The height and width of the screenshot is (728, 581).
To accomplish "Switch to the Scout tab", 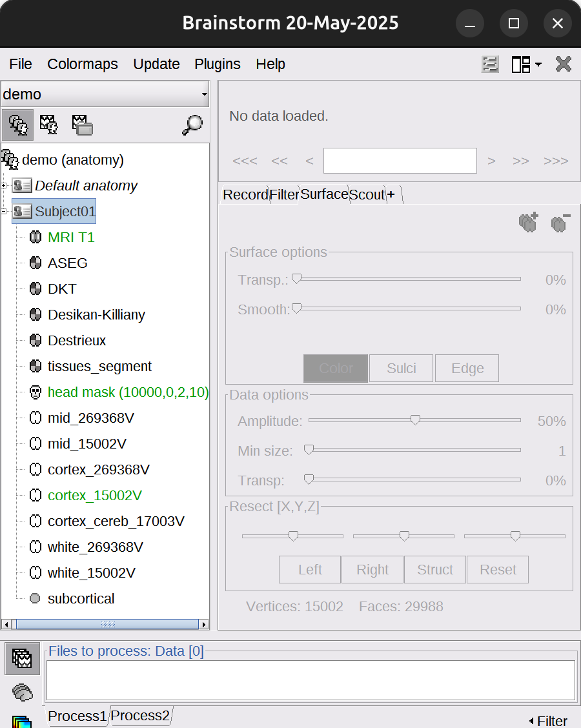I will [x=367, y=194].
